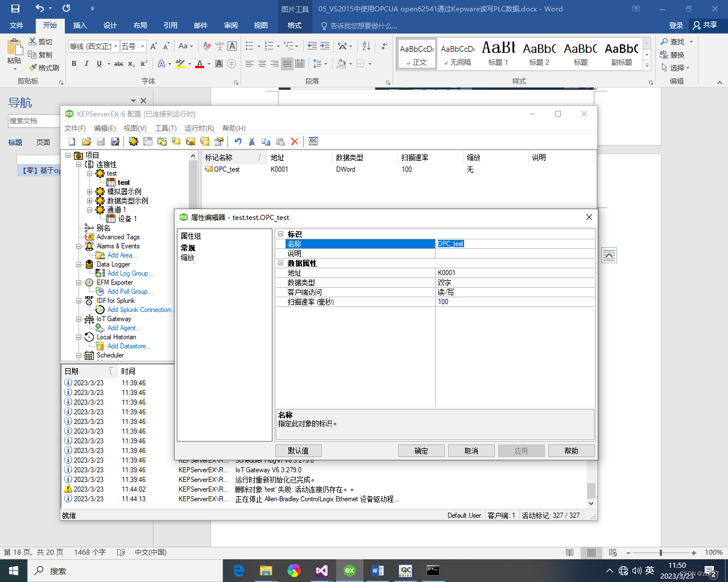
Task: Click the red Delete X in KEPServerEX toolbar
Action: [x=295, y=142]
